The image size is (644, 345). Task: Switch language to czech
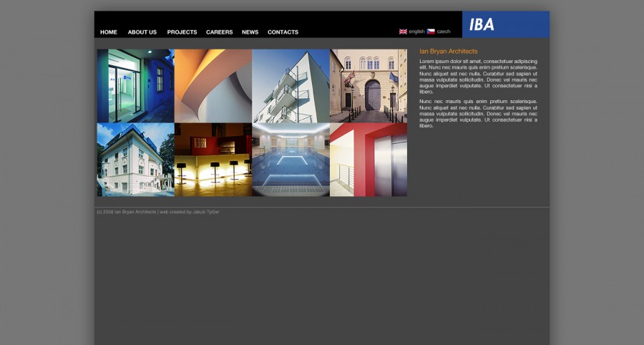[x=444, y=31]
